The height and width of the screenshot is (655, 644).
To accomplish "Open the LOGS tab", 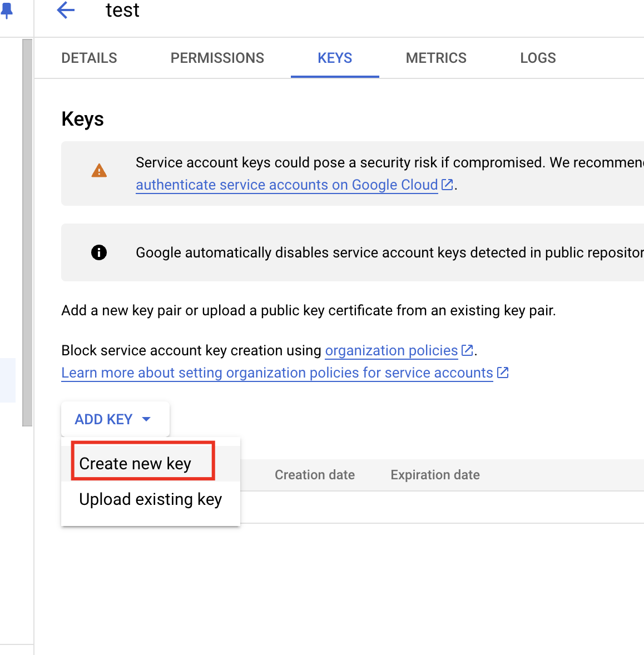I will pyautogui.click(x=537, y=58).
